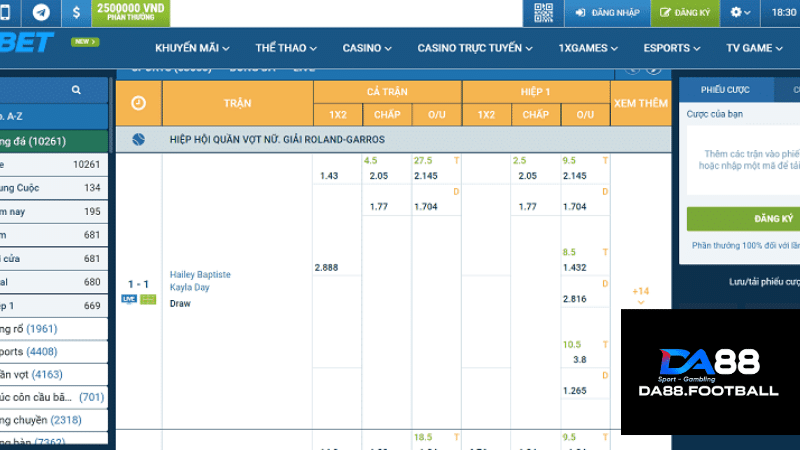Expand the Khuyến Mãi menu

click(x=192, y=48)
